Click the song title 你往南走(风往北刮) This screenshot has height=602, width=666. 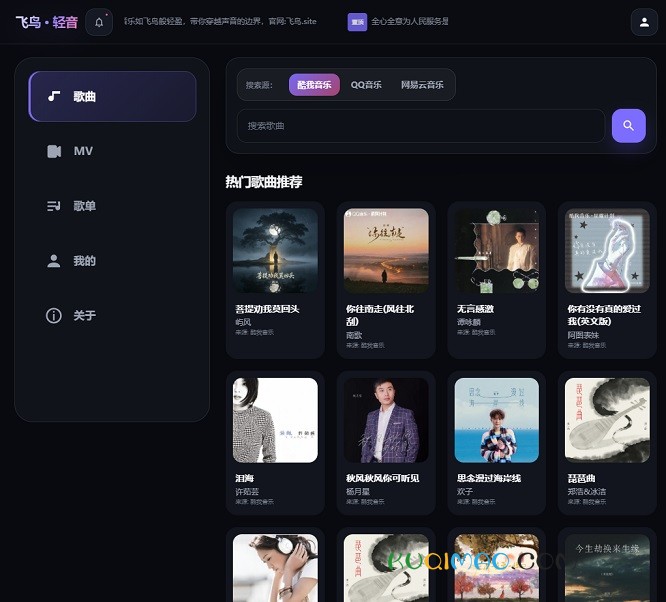pyautogui.click(x=380, y=315)
